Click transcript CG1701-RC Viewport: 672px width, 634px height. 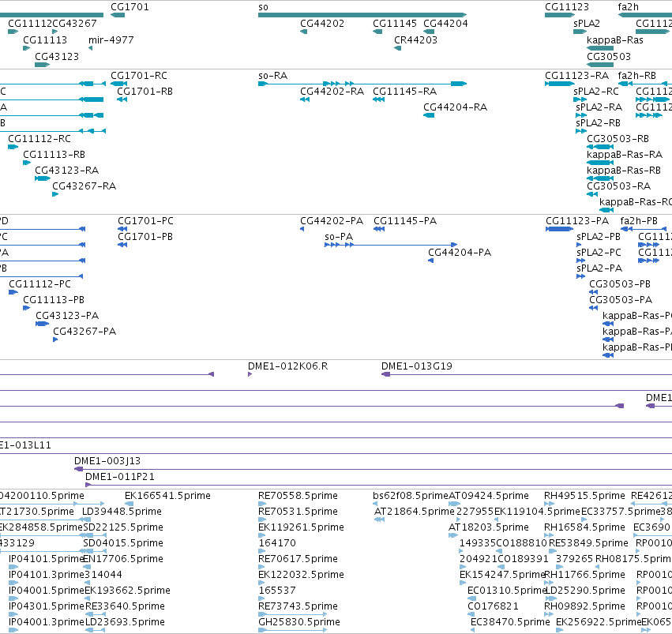(x=139, y=75)
